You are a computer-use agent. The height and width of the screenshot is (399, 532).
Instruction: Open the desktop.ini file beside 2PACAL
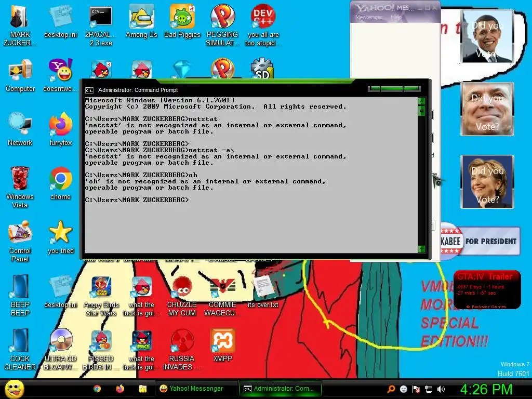click(x=60, y=22)
